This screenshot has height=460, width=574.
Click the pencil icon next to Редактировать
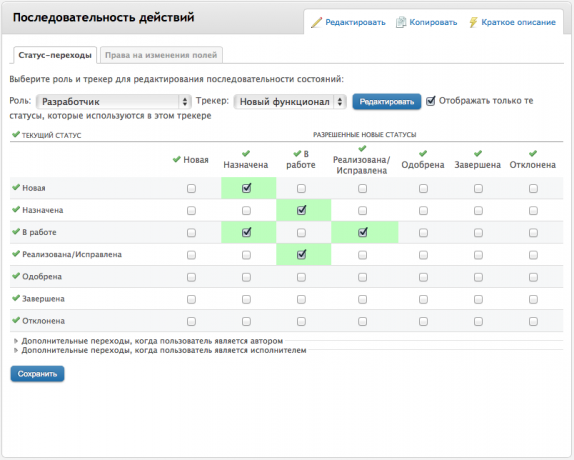tap(316, 22)
